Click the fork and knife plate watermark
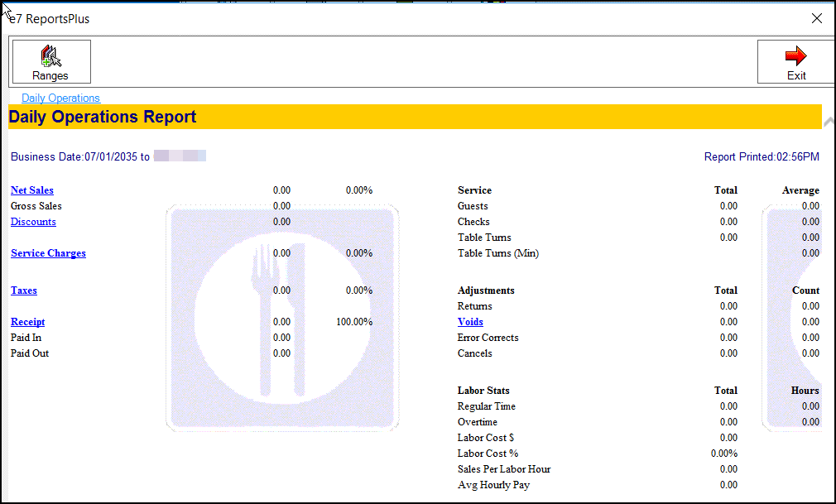836x504 pixels. pyautogui.click(x=282, y=319)
